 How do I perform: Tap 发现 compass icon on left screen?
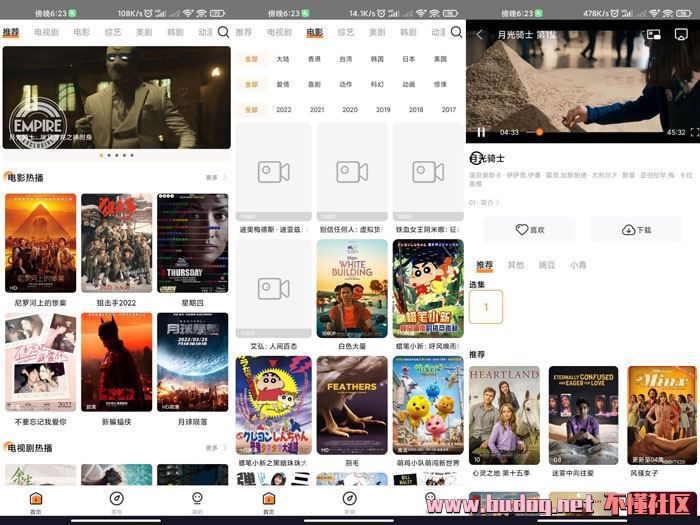117,502
